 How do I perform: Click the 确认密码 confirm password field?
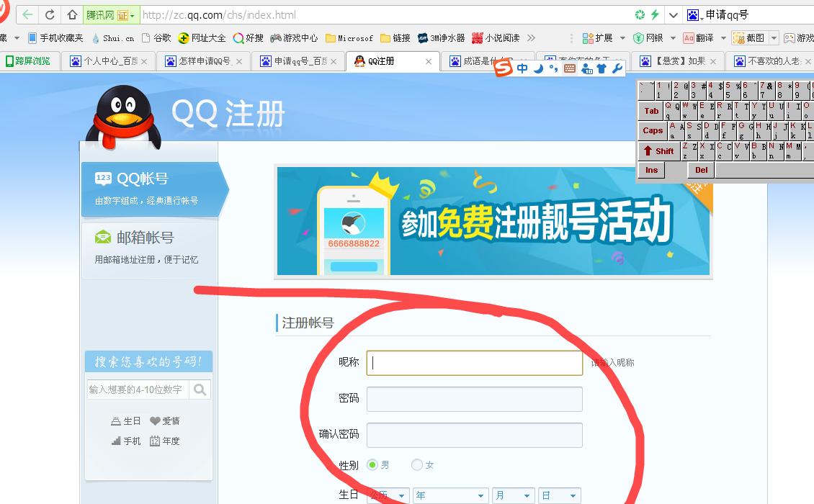[x=475, y=435]
